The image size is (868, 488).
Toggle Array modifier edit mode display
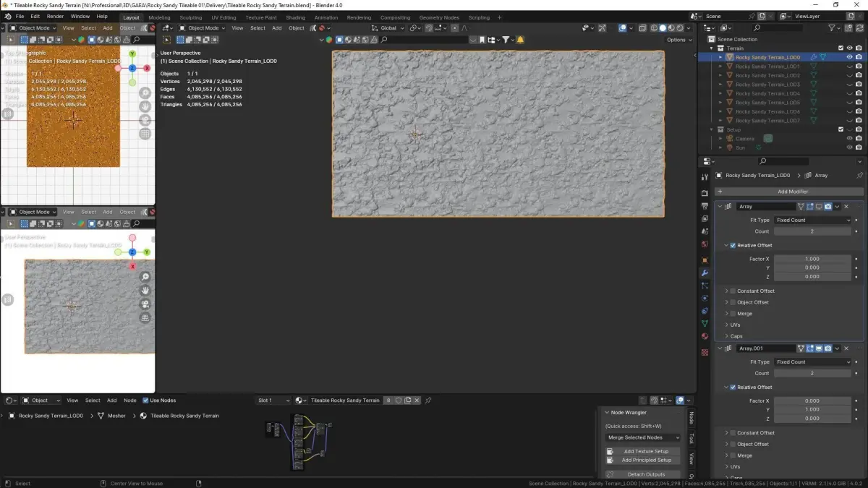pos(810,207)
